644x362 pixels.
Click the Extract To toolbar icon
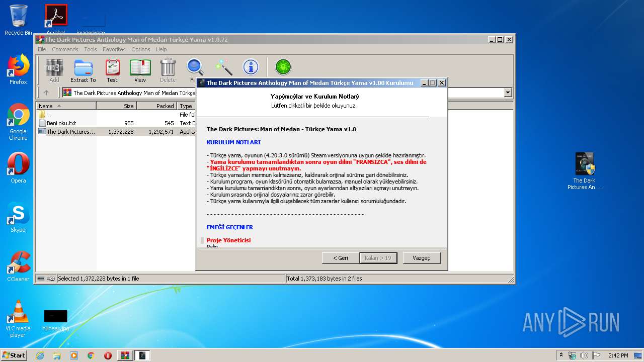(x=83, y=70)
